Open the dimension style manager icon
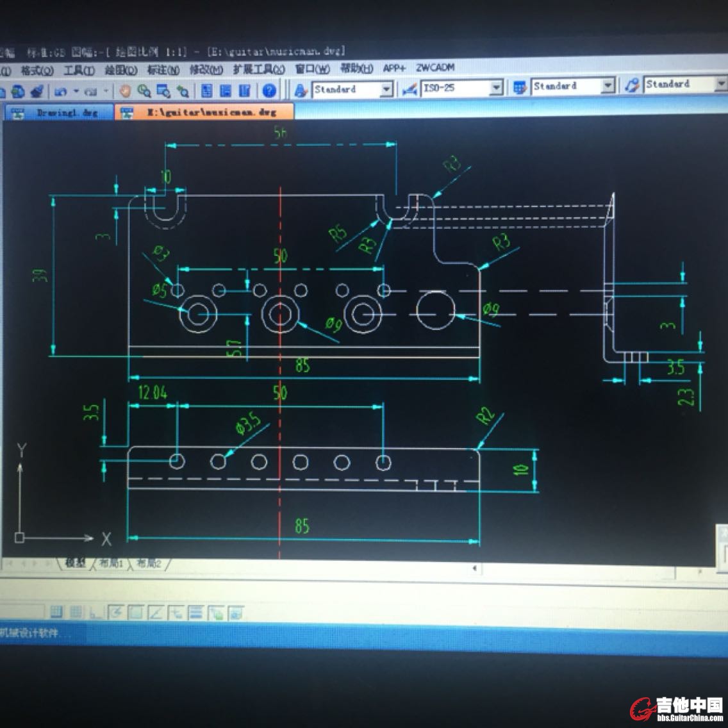The width and height of the screenshot is (728, 728). click(409, 89)
